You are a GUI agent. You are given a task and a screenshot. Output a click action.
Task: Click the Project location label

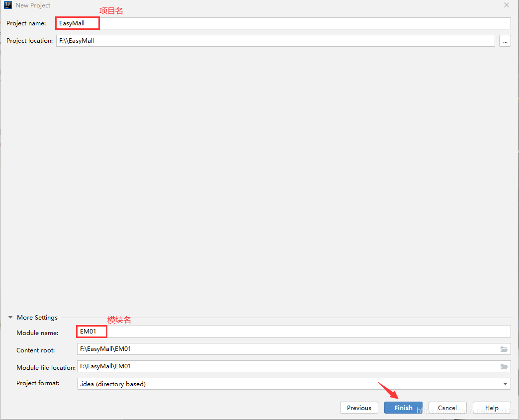click(x=29, y=41)
